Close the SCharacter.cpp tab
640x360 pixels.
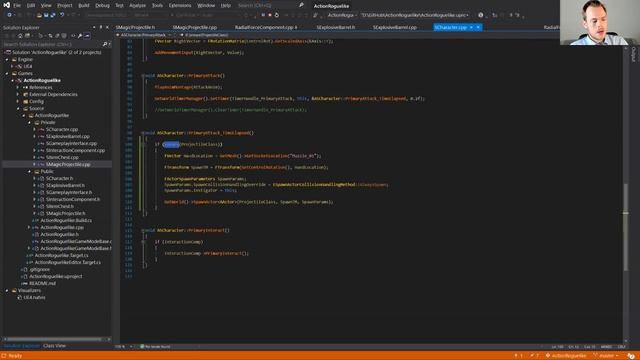click(x=478, y=27)
